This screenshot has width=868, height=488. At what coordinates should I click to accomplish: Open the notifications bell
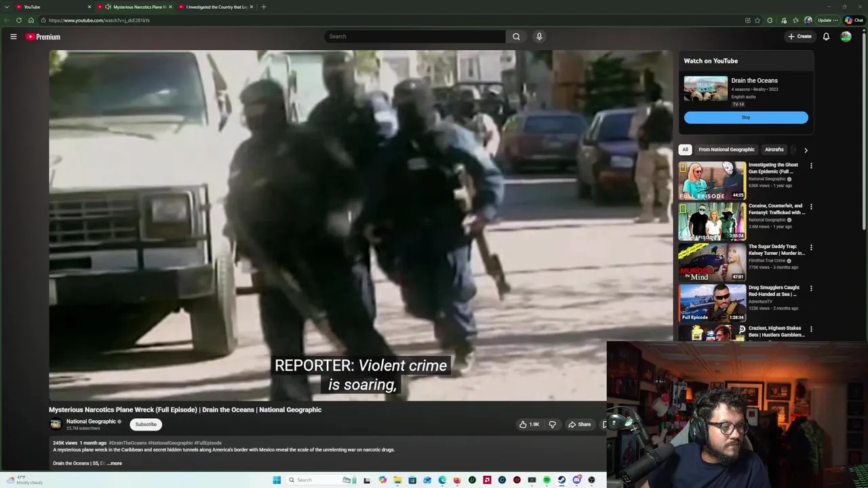pos(826,37)
